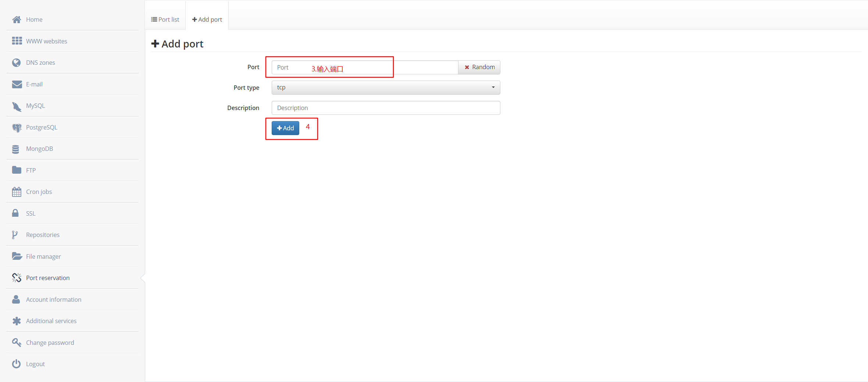Go to FTP settings
Viewport: 868px width, 382px height.
point(30,170)
